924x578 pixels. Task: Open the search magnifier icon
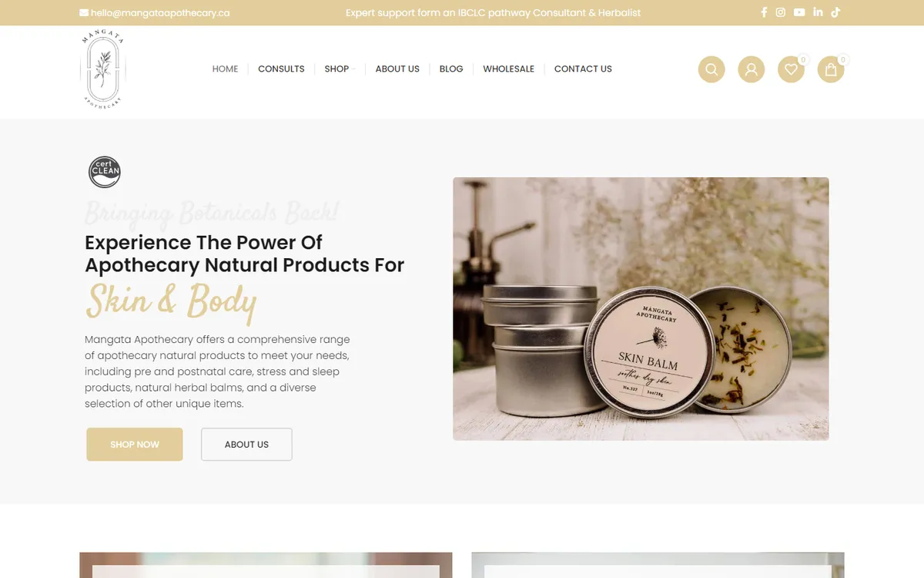coord(711,69)
